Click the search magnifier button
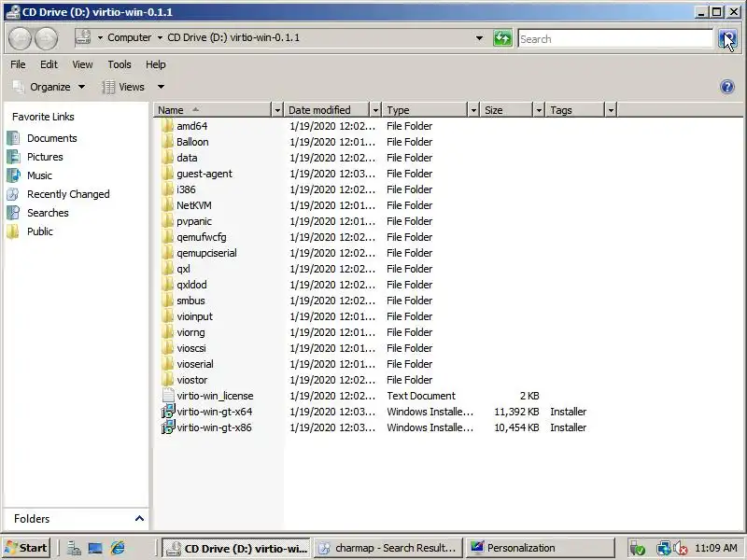The height and width of the screenshot is (560, 747). point(727,38)
